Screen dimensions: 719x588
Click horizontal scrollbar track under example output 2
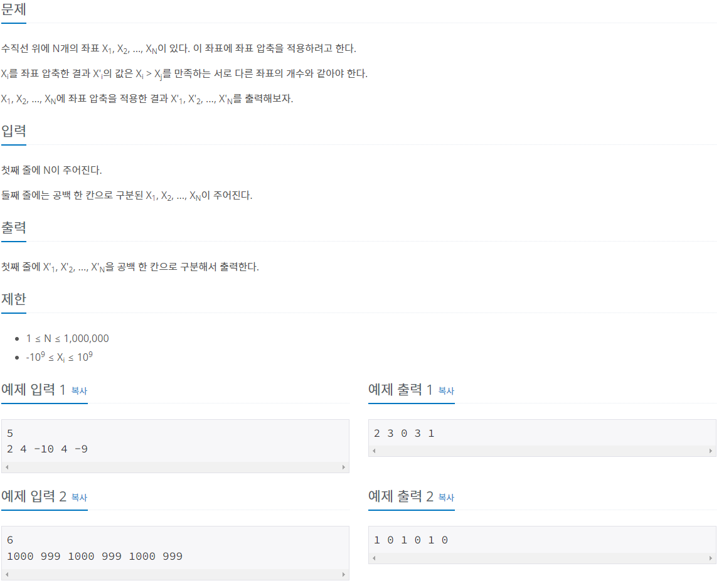click(543, 558)
